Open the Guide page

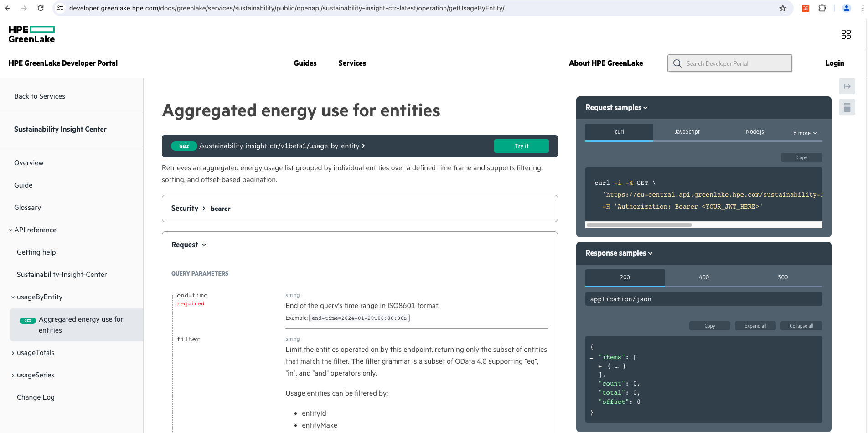click(23, 185)
